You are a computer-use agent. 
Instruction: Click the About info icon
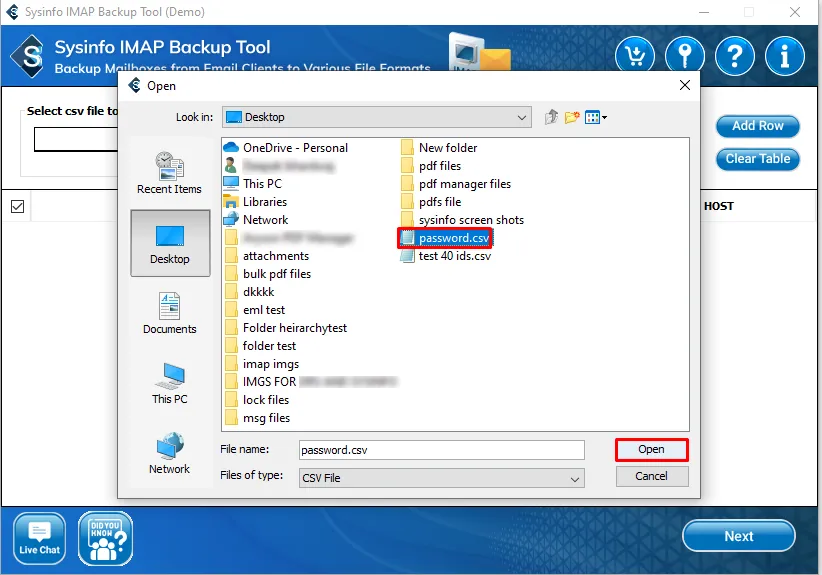(x=785, y=56)
